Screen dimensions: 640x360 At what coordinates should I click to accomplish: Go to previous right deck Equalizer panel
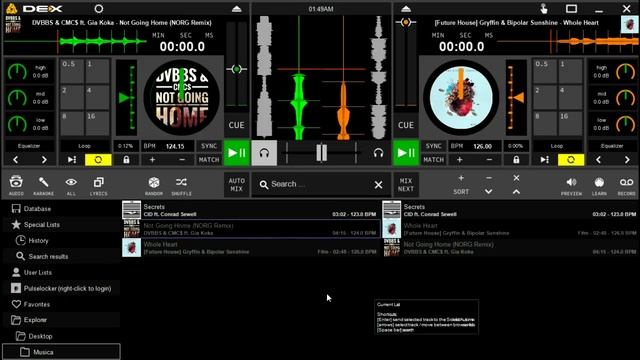598,160
